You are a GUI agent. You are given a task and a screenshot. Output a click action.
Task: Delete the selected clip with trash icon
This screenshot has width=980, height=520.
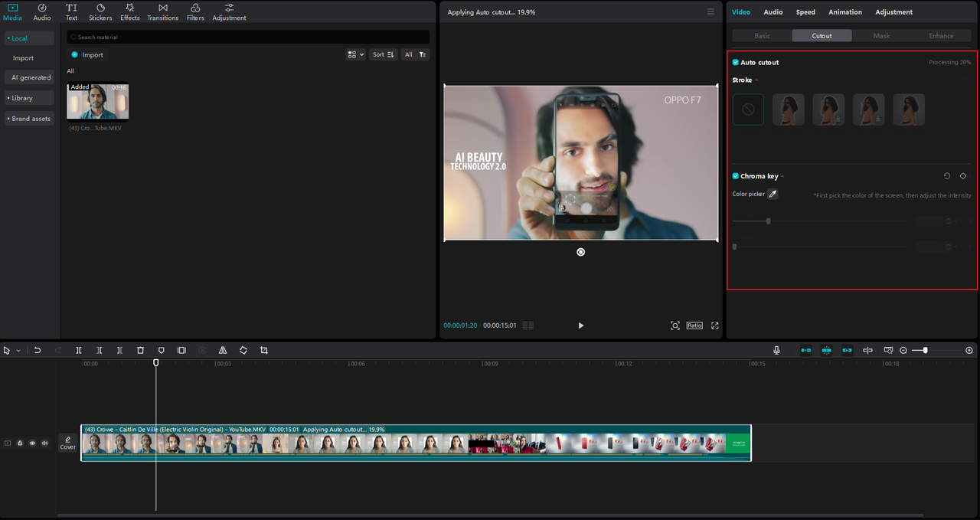[140, 350]
